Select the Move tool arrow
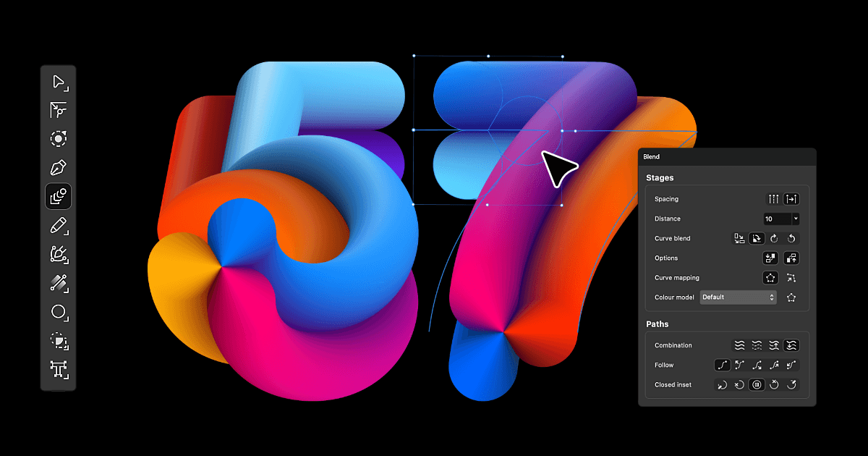 [x=59, y=82]
